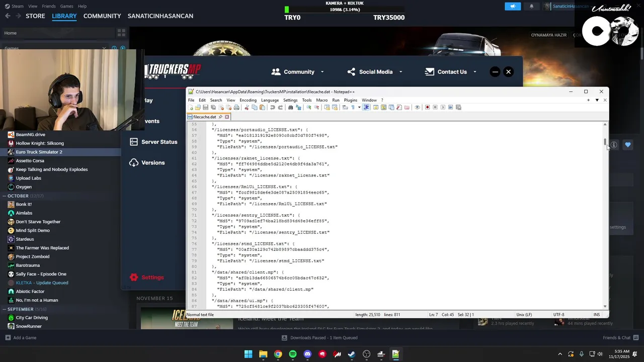Image resolution: width=644 pixels, height=362 pixels.
Task: Open Discord from the taskbar
Action: coord(307,354)
